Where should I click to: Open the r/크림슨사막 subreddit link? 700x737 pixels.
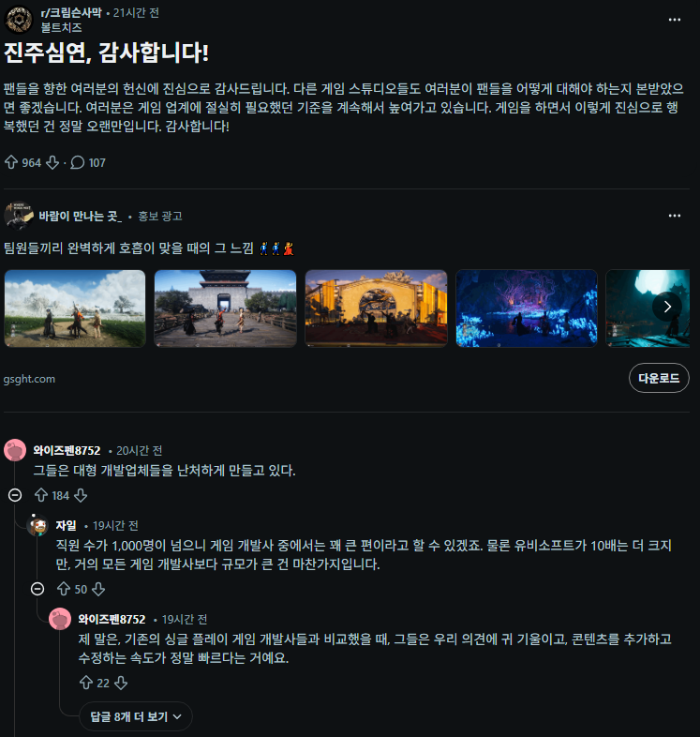coord(71,13)
